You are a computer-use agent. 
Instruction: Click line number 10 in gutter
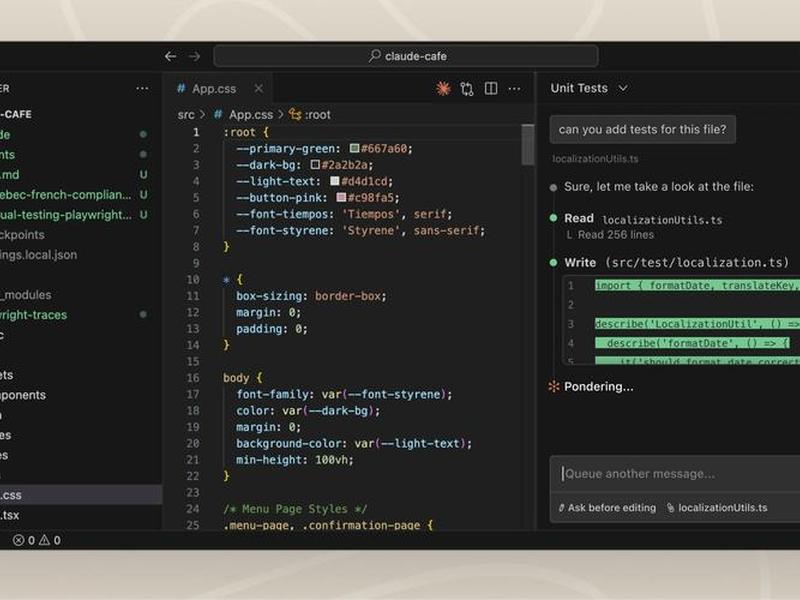[x=193, y=280]
